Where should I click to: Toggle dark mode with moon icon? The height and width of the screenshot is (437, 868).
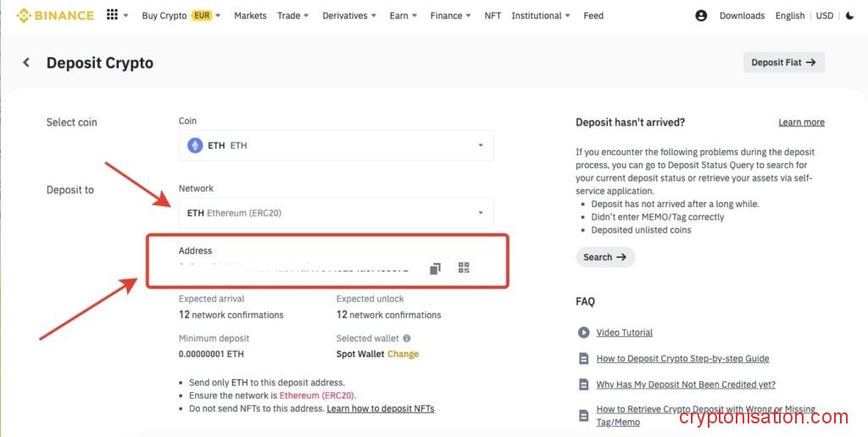850,15
